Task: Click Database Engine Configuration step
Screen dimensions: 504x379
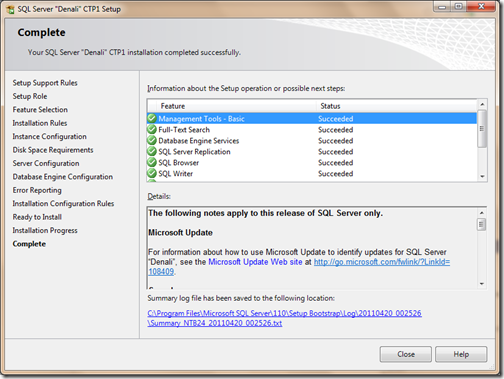Action: (63, 177)
